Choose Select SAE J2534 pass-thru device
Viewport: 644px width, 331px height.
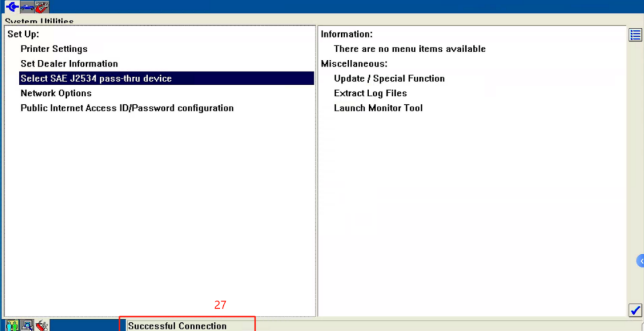(96, 79)
